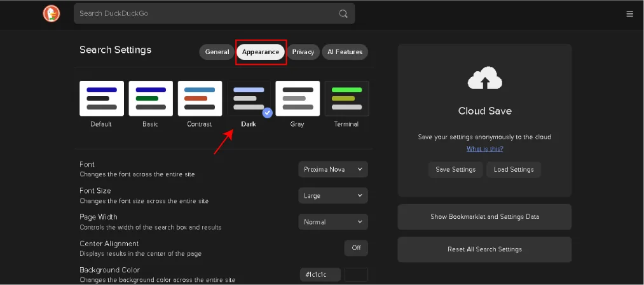644x285 pixels.
Task: Click the Search Settings heading text
Action: pos(116,50)
